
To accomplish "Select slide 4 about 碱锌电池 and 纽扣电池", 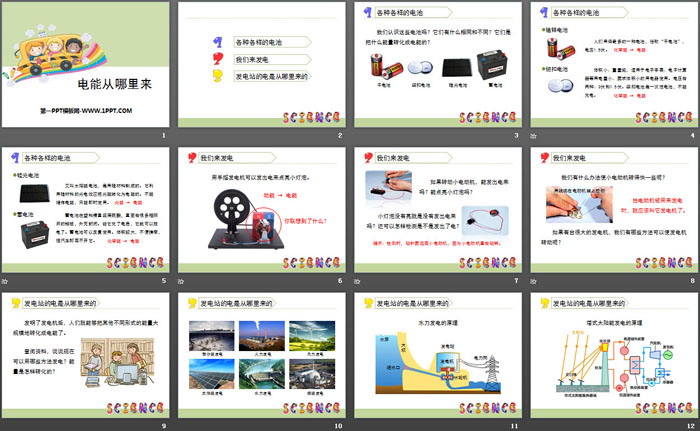I will (612, 66).
